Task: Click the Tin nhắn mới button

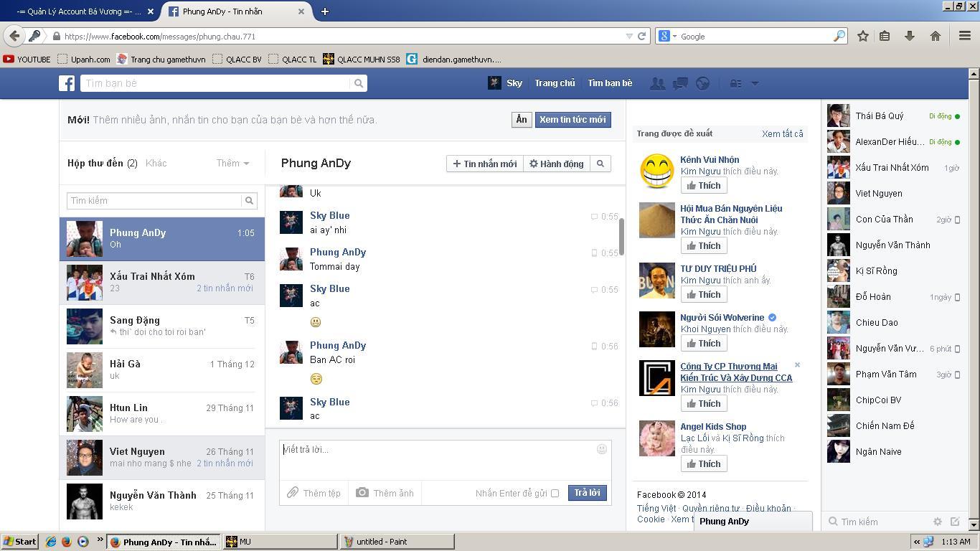Action: pos(484,164)
